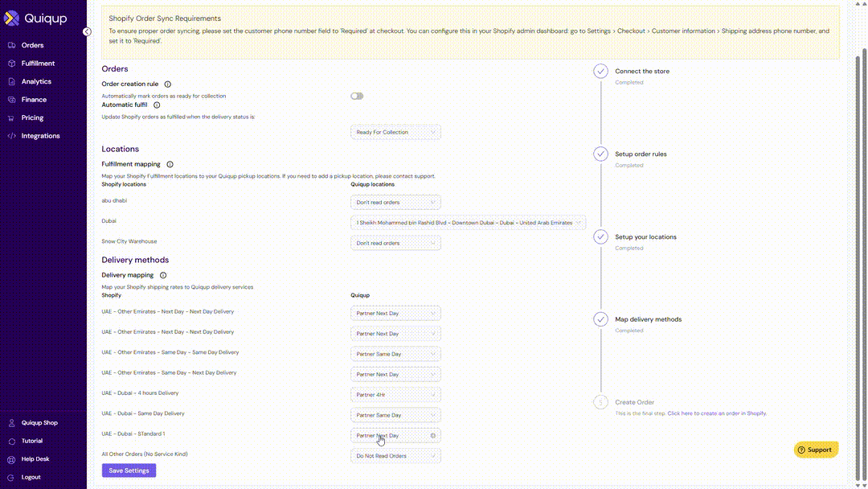Open Other Emirates Same Day Next Day dropdown
Screen dimensions: 868x489
395,374
